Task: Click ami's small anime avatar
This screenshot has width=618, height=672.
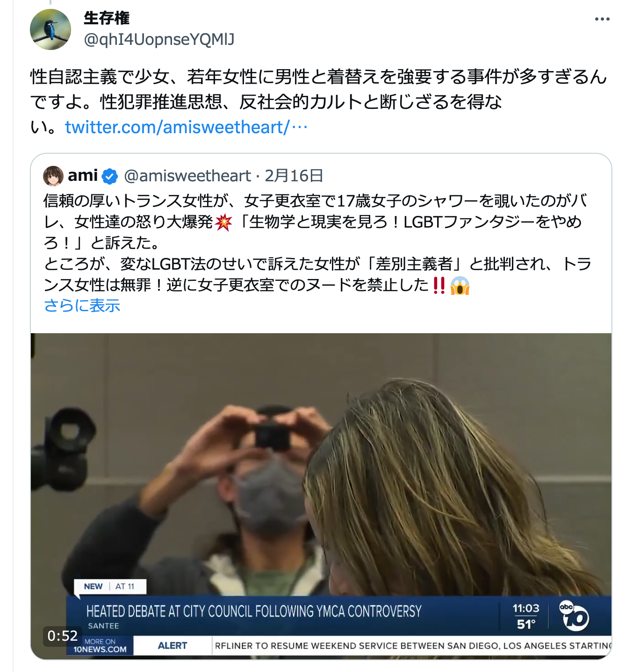Action: [x=53, y=176]
